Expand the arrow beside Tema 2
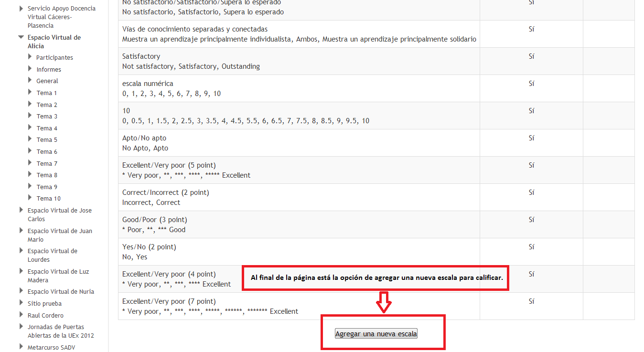 tap(30, 104)
